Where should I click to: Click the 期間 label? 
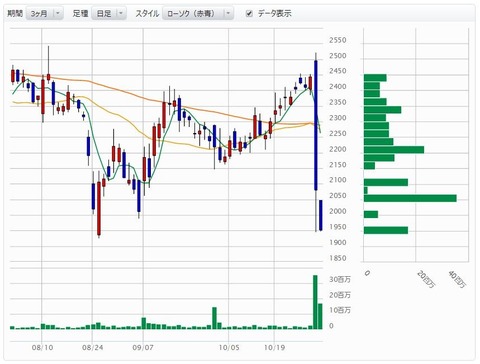15,13
